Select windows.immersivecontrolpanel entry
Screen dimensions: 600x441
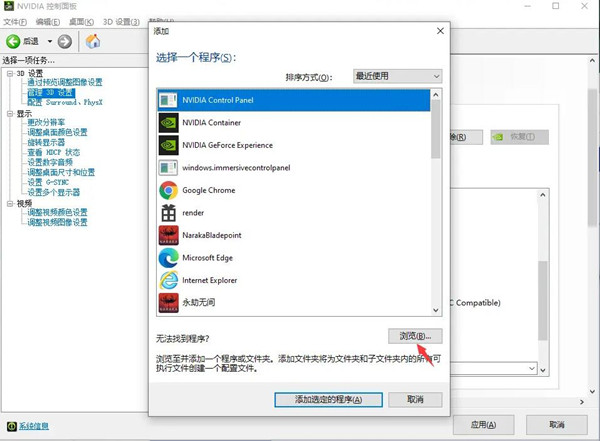click(294, 168)
